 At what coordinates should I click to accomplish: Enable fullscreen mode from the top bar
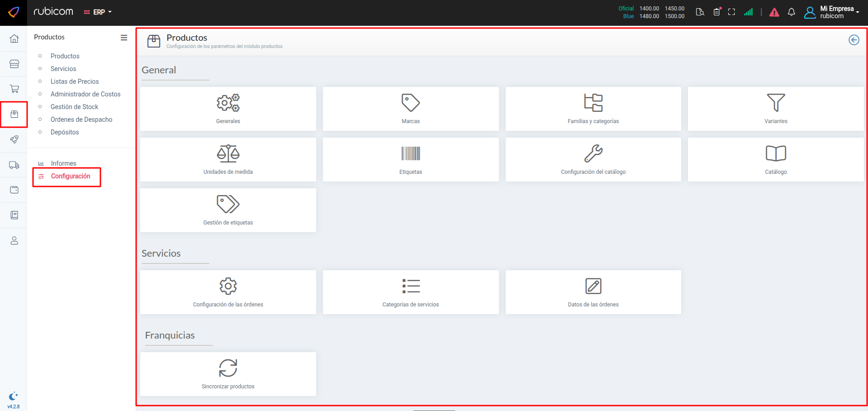(731, 12)
